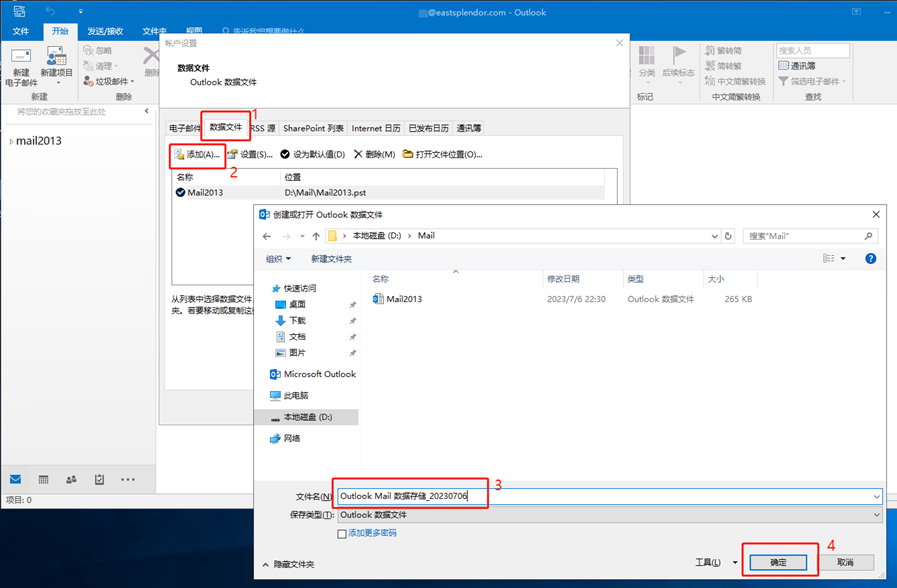Switch to the 电子邮件 tab

(x=184, y=129)
